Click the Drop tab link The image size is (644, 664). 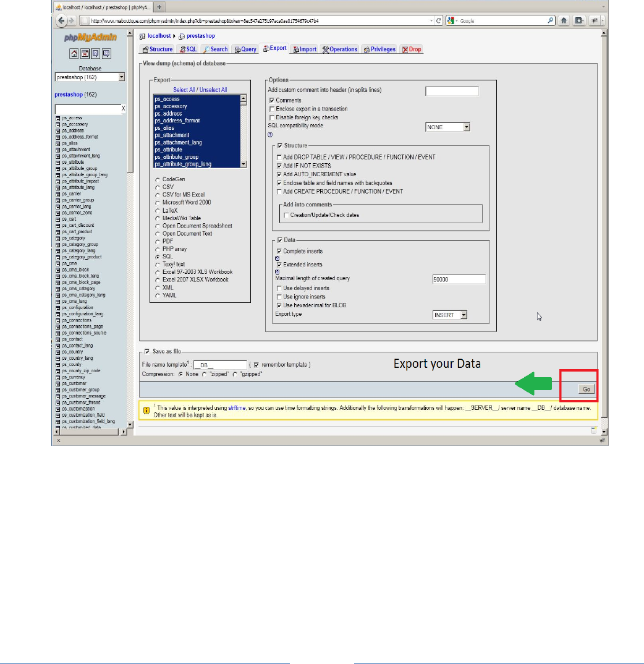412,49
